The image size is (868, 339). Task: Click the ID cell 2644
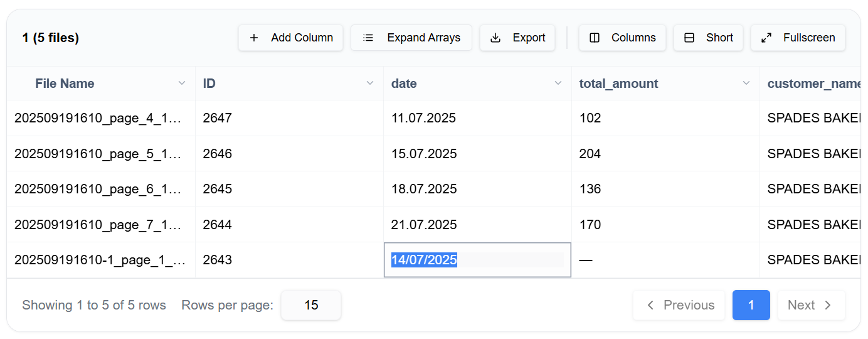(218, 225)
